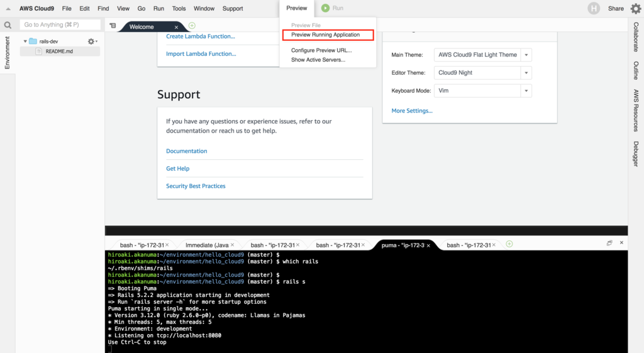Viewport: 644px width, 353px height.
Task: Click the rails-dev folder icon
Action: click(x=33, y=41)
